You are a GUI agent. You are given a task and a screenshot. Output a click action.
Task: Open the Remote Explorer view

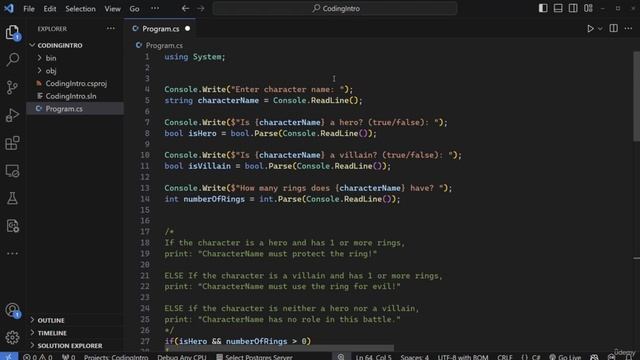pyautogui.click(x=12, y=171)
